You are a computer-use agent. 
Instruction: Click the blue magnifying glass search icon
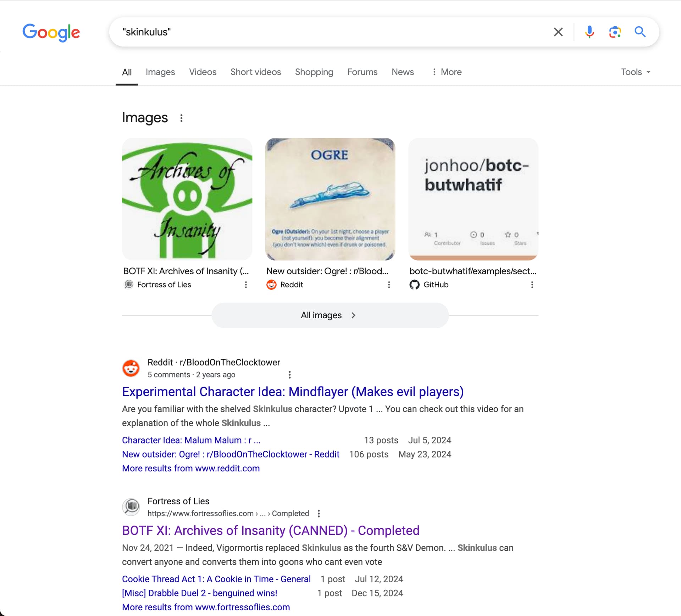tap(640, 32)
